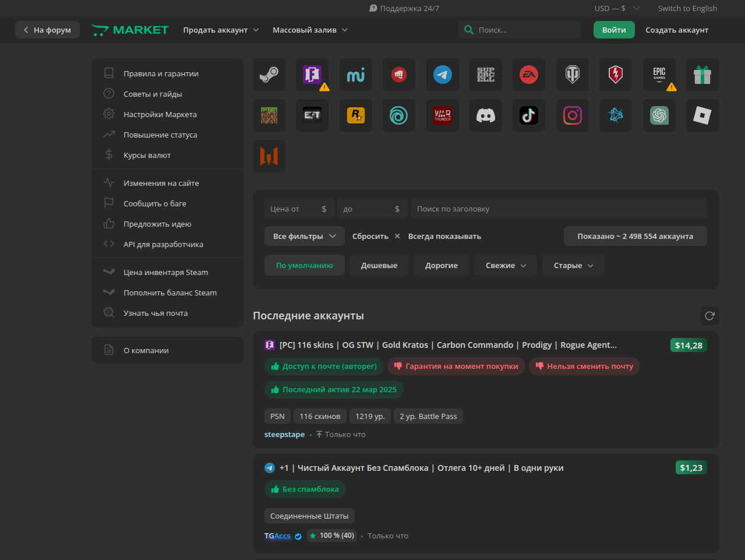Open the Warface accounts category icon
The image size is (745, 560).
click(269, 156)
